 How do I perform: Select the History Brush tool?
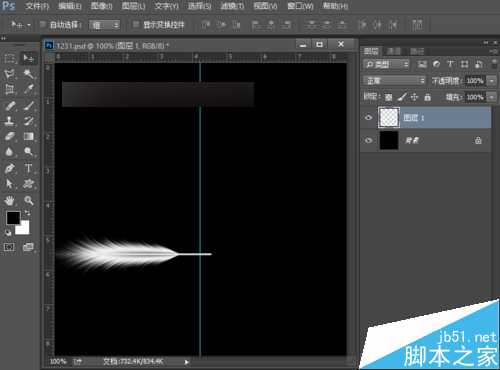coord(29,121)
